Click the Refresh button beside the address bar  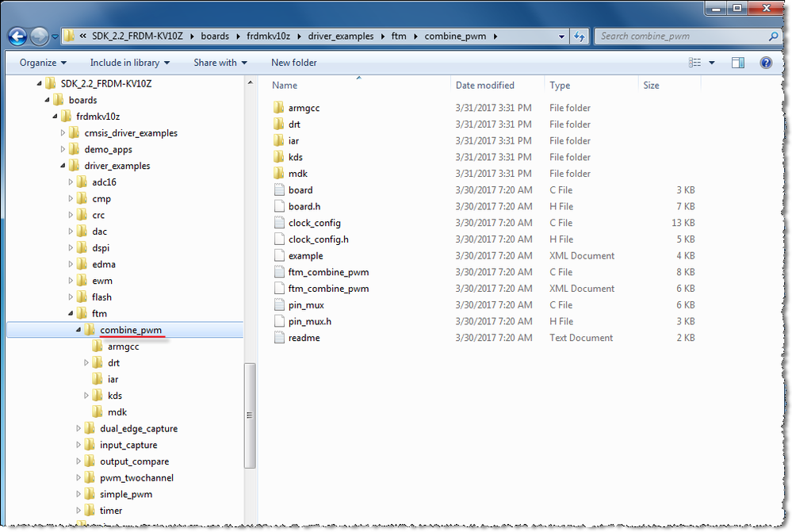(x=580, y=36)
